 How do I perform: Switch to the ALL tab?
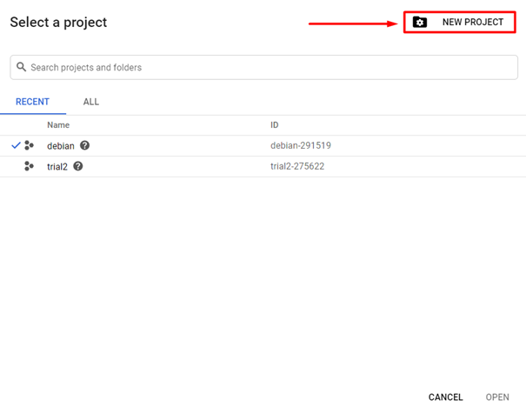[x=91, y=102]
